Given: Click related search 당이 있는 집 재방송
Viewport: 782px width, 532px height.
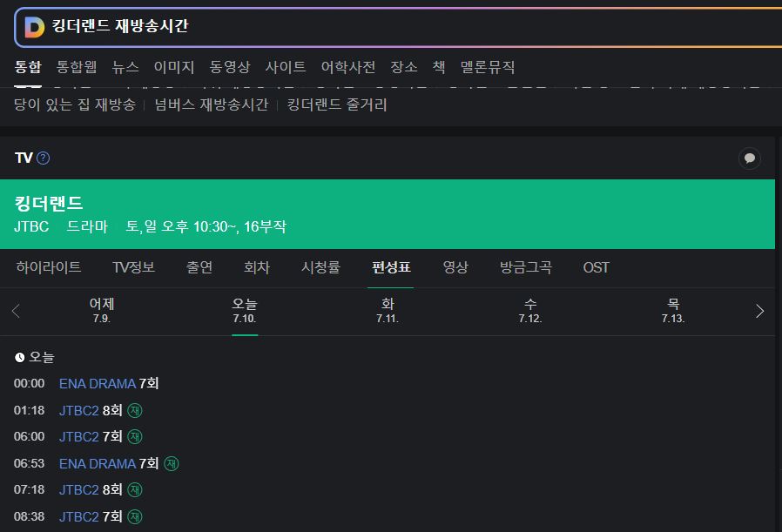Looking at the screenshot, I should click(75, 104).
